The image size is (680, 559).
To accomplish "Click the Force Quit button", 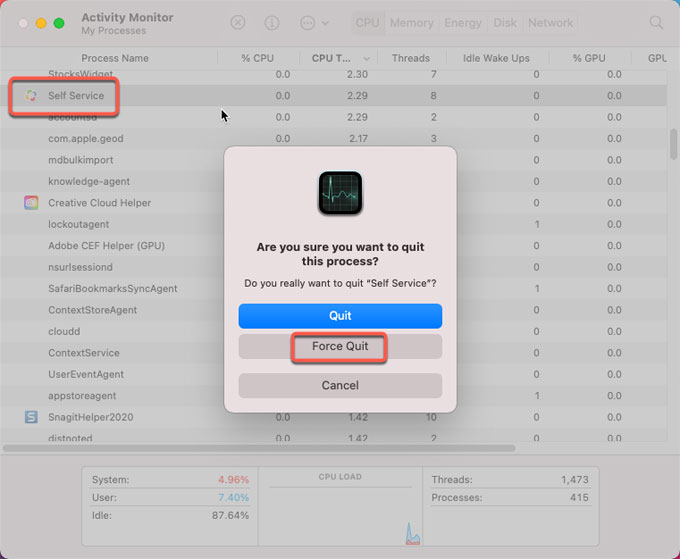I will (x=340, y=346).
